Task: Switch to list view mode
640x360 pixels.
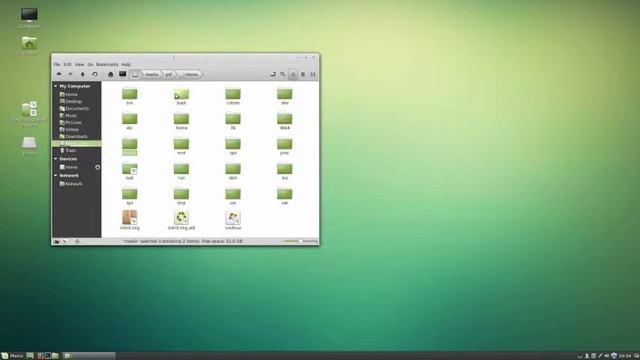Action: (x=303, y=74)
